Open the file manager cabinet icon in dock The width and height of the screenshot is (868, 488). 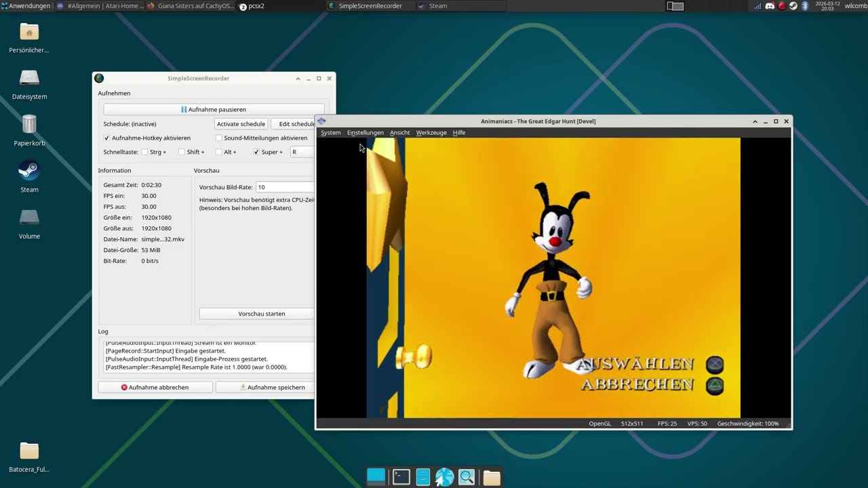point(423,477)
